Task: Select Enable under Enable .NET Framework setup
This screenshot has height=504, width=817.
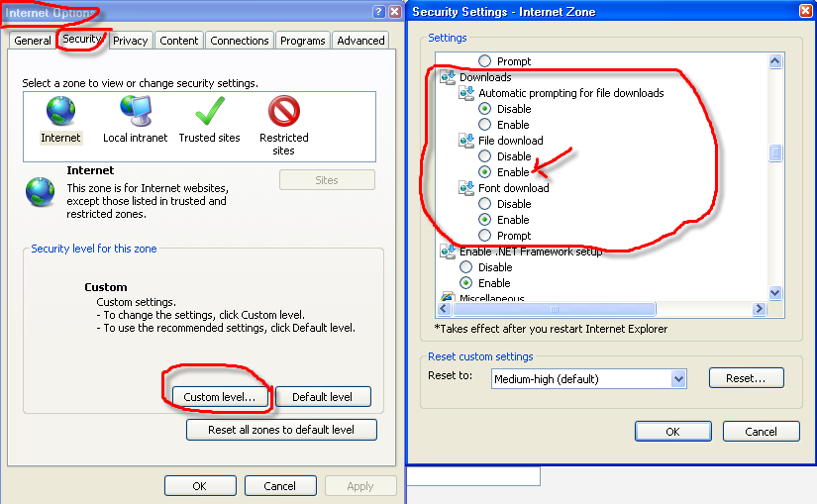Action: [x=465, y=282]
